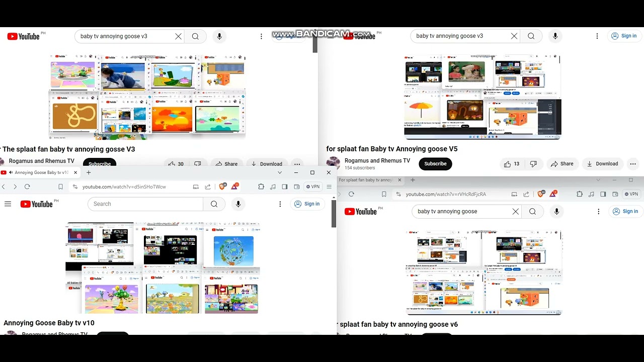Bookmark the v6 page
Viewport: 644px width, 362px height.
coord(384,194)
